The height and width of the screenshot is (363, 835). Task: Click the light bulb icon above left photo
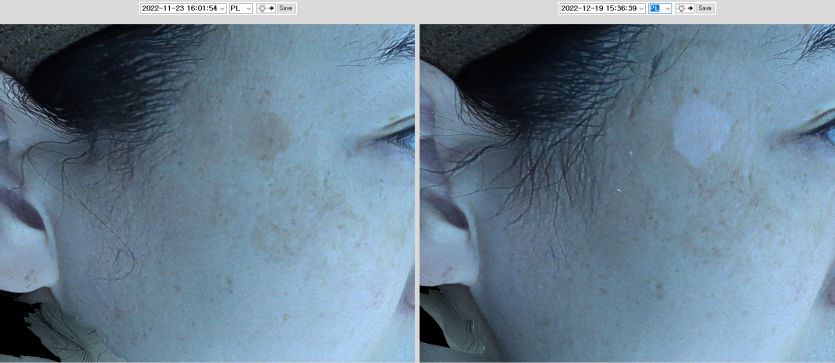261,9
